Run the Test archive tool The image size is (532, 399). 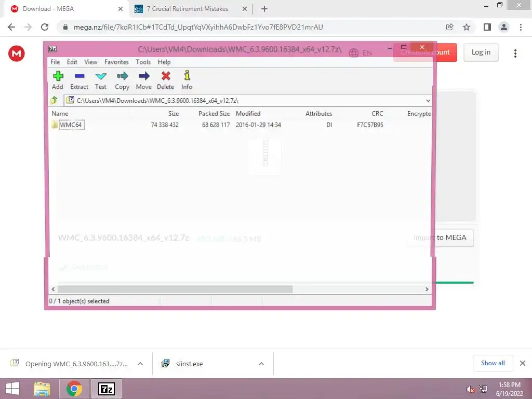(101, 76)
